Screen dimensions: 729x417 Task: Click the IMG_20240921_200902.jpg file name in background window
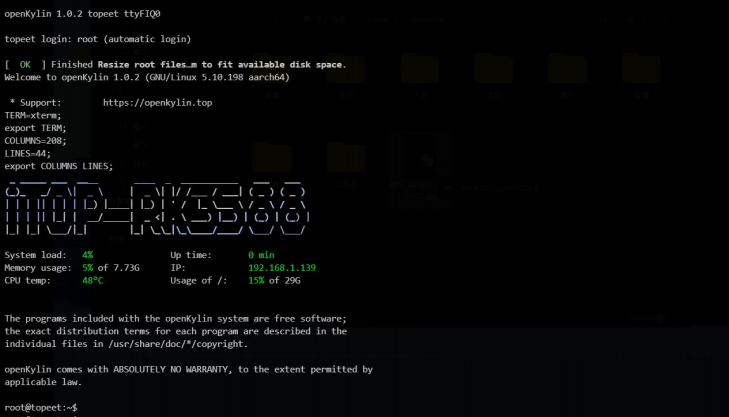coord(490,188)
